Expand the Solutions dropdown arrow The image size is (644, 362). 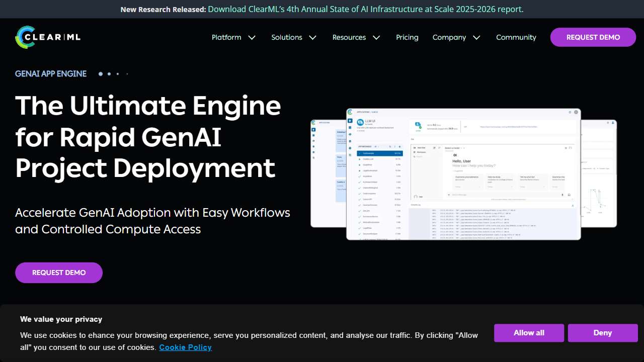(x=312, y=38)
